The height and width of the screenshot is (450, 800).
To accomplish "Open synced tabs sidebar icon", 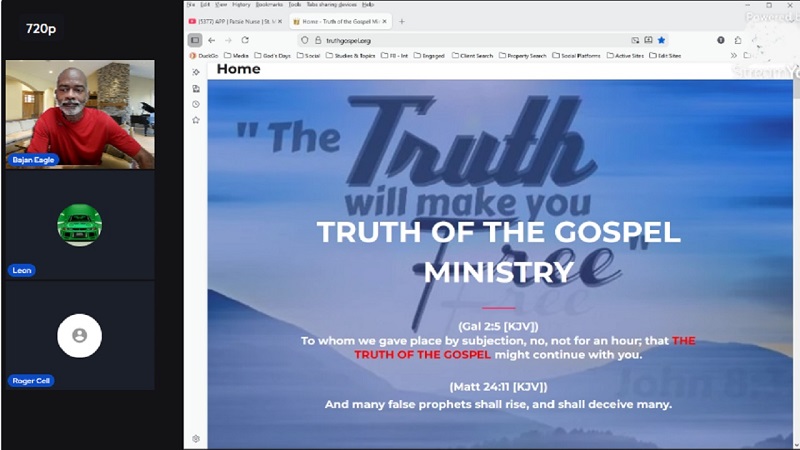I will 196,88.
